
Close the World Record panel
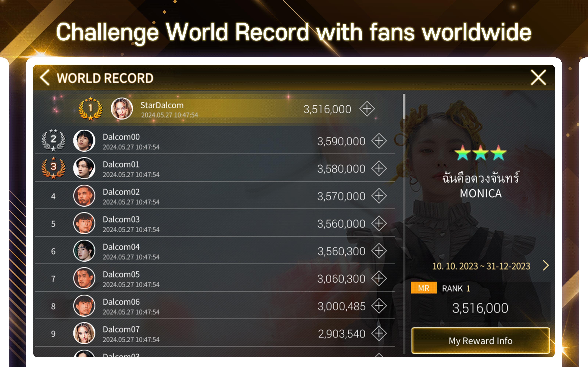[x=538, y=78]
